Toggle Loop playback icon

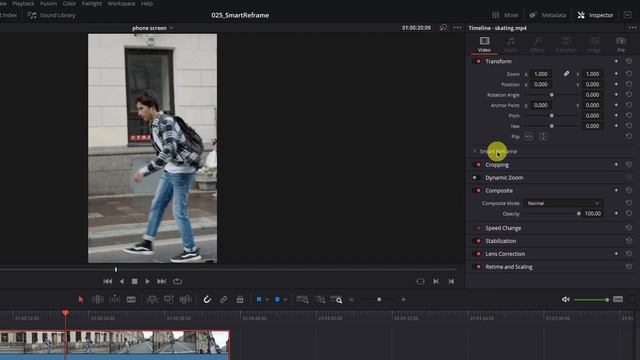[178, 281]
